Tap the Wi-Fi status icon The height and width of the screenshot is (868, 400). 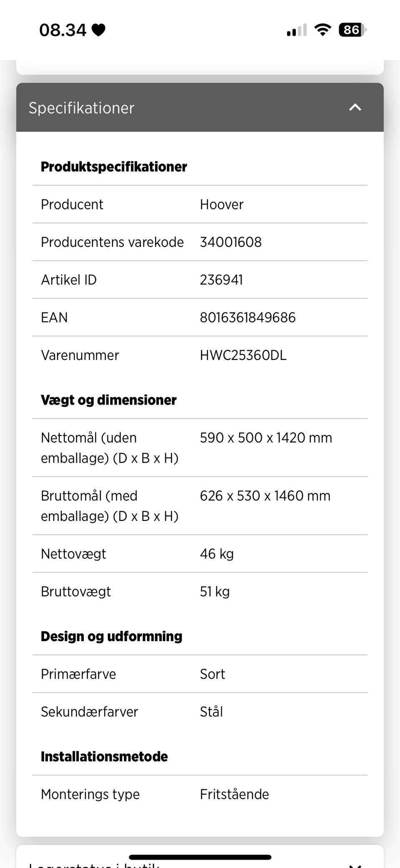tap(322, 30)
